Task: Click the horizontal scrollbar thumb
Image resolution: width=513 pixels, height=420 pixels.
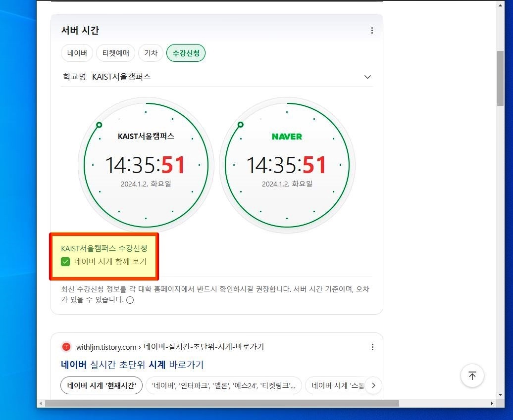Action: point(222,404)
